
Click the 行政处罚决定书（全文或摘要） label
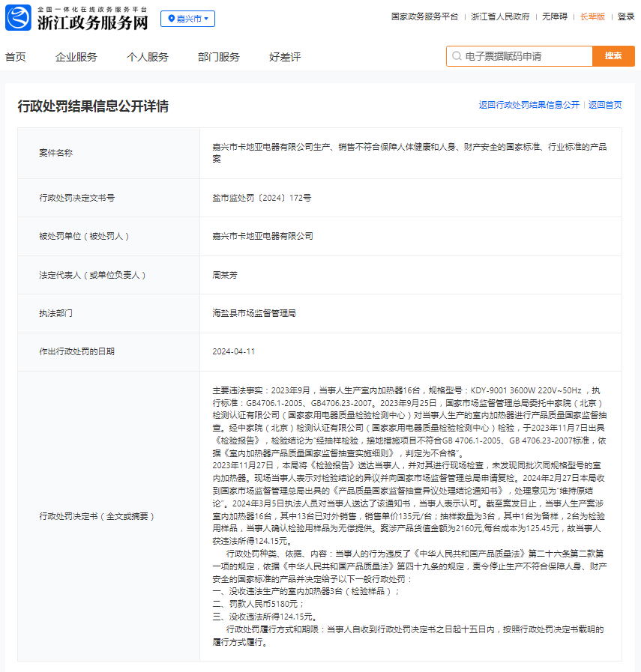(x=97, y=516)
